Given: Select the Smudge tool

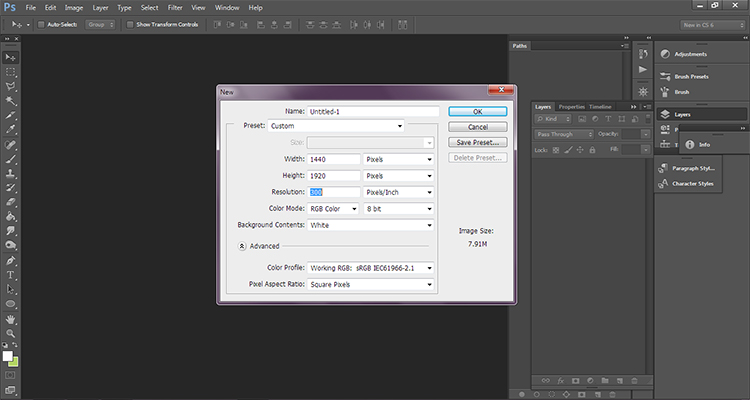Looking at the screenshot, I should pos(11,231).
